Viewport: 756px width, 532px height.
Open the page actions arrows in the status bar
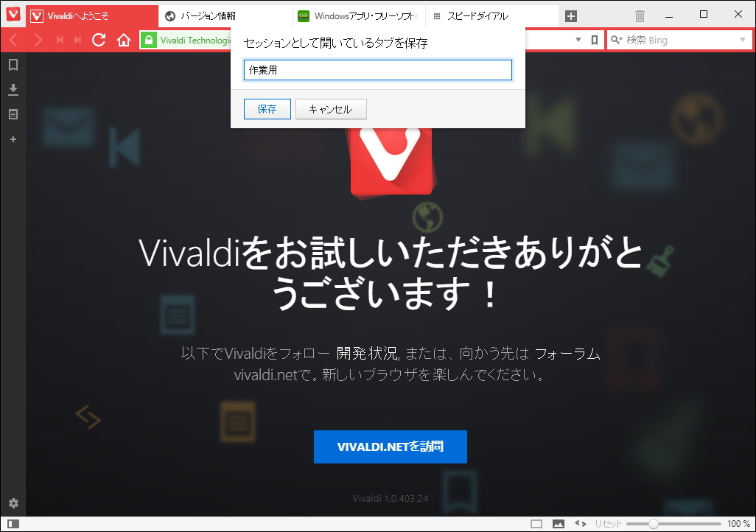579,523
